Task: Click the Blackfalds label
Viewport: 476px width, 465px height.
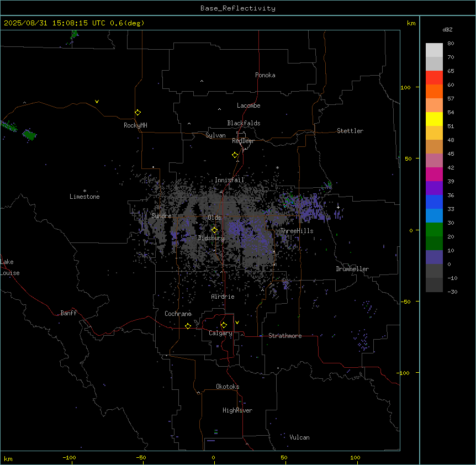Action: tap(244, 123)
